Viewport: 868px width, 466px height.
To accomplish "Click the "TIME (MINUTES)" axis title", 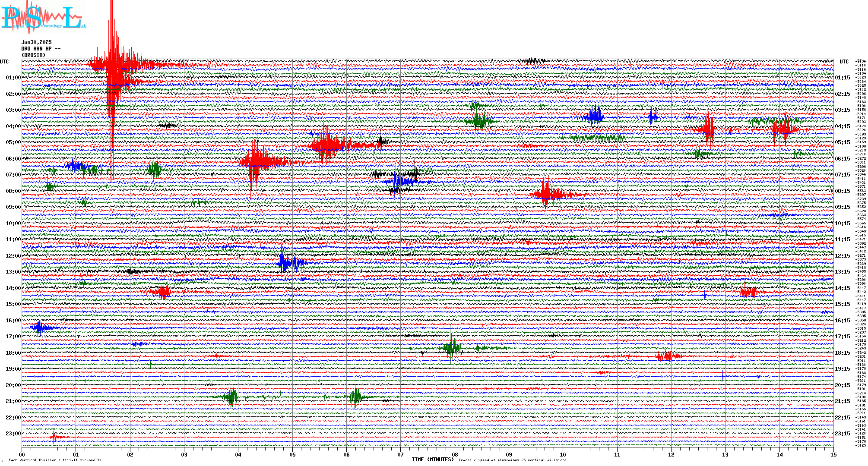I will click(x=433, y=460).
